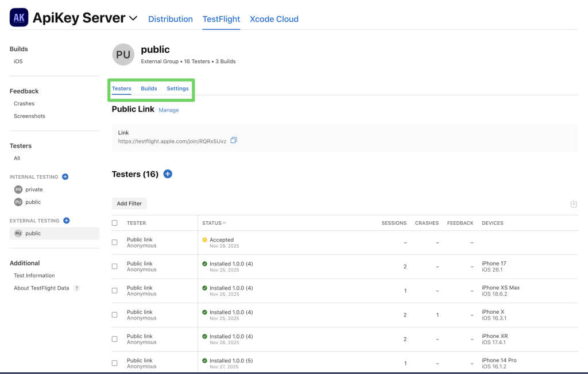Click the PU group avatar
This screenshot has height=374, width=588.
click(123, 55)
